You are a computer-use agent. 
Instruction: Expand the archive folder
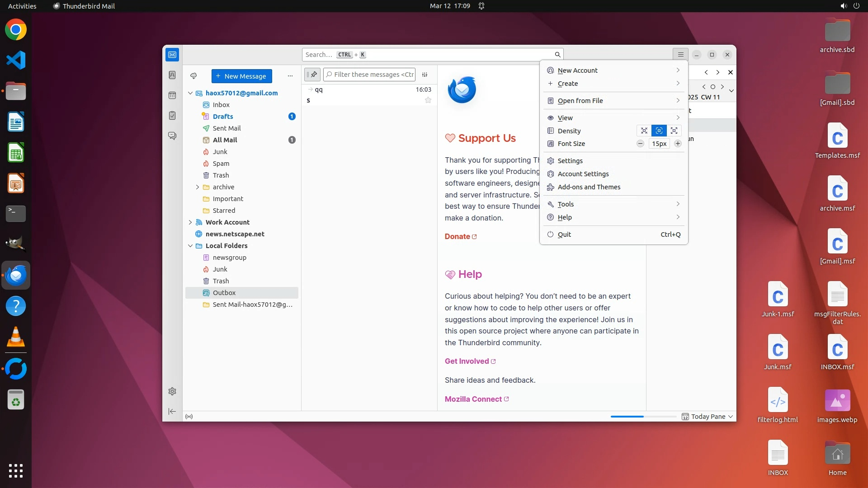coord(198,187)
